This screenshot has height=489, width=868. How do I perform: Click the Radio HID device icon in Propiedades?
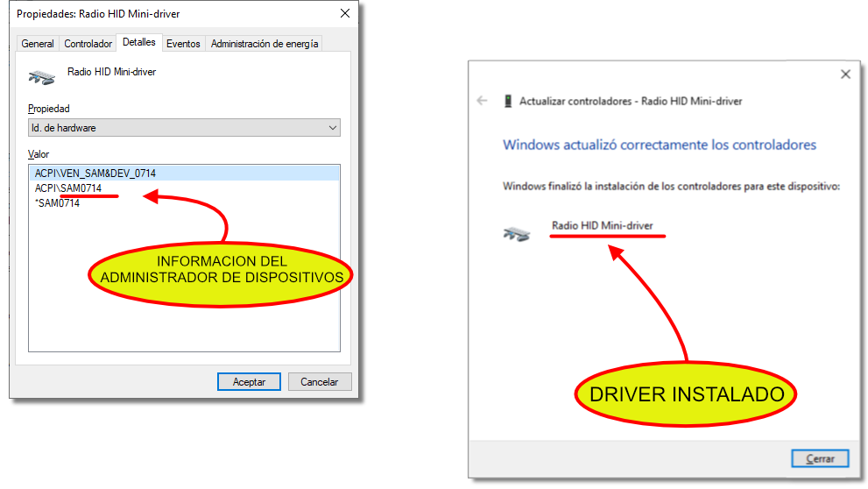(41, 77)
